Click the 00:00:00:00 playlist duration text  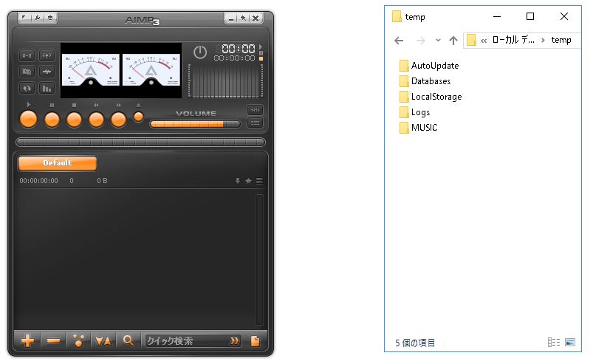(39, 181)
